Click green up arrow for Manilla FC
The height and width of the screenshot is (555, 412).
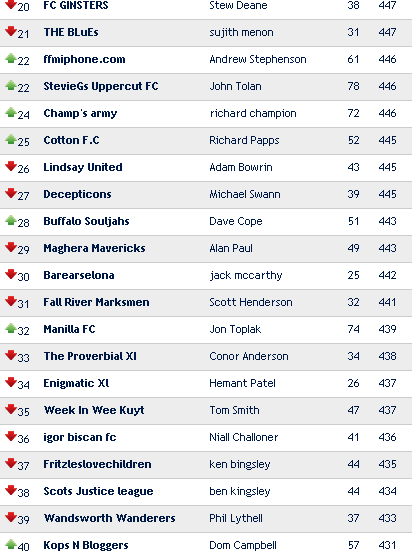(x=11, y=328)
